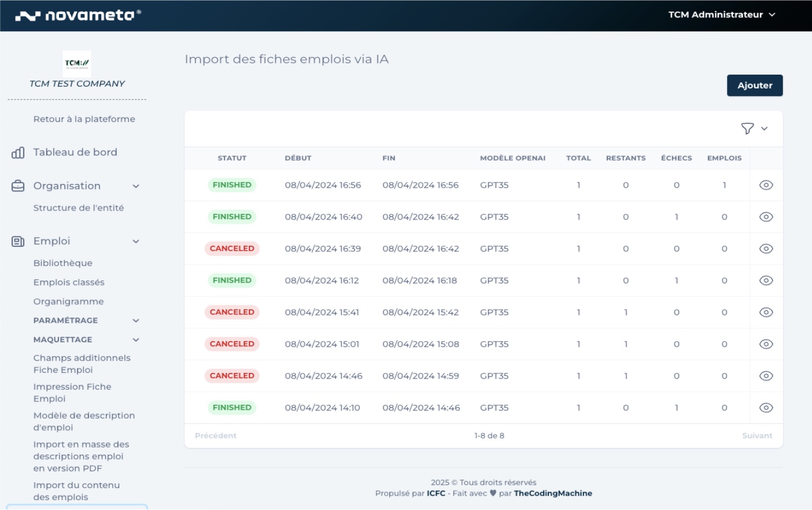Click TOTAL column header

pos(578,158)
